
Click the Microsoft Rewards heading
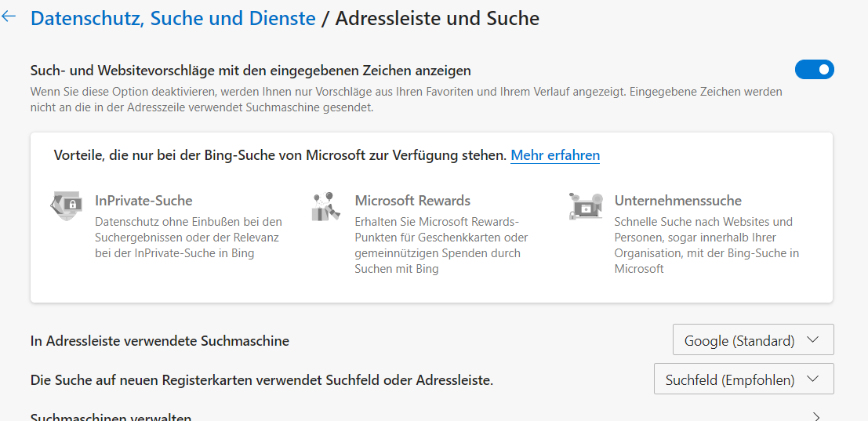pyautogui.click(x=412, y=201)
